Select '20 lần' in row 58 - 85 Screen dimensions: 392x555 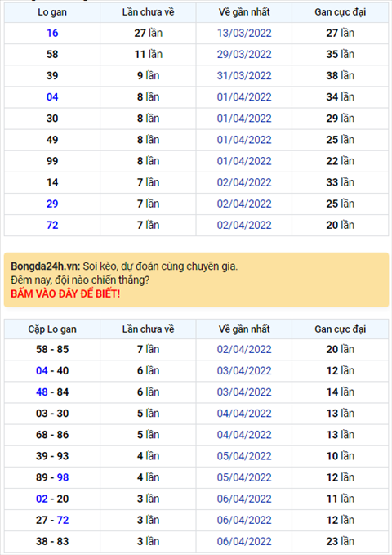tap(341, 349)
